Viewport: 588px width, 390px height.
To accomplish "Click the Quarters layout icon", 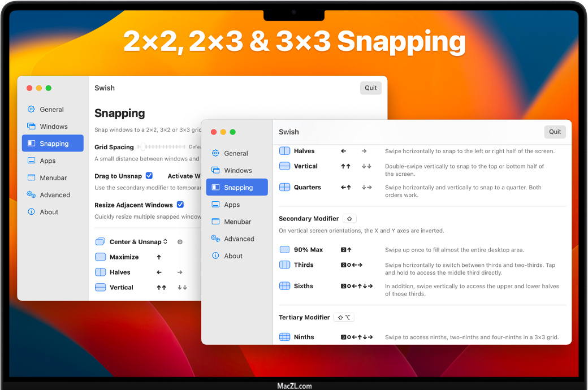I will [284, 187].
